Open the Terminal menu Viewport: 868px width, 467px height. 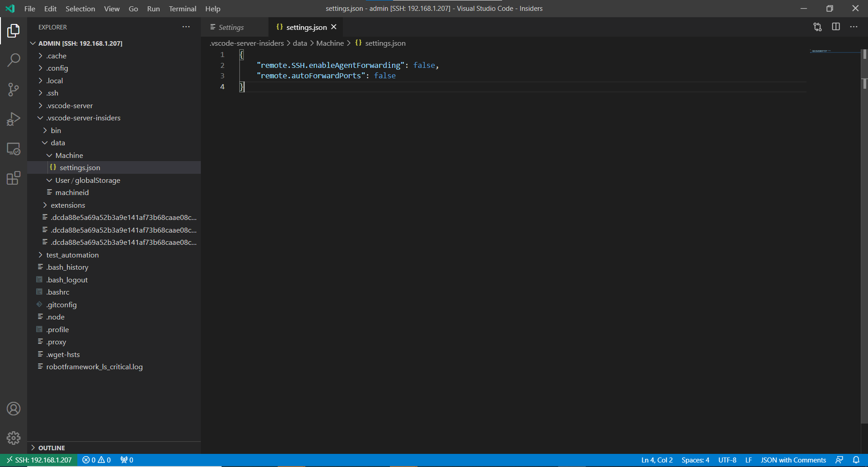point(182,9)
